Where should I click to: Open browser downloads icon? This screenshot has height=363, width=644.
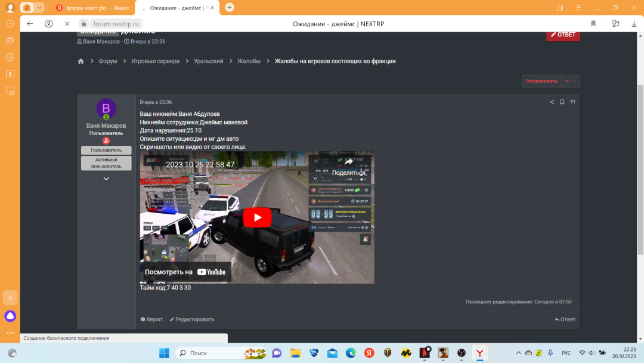[634, 23]
